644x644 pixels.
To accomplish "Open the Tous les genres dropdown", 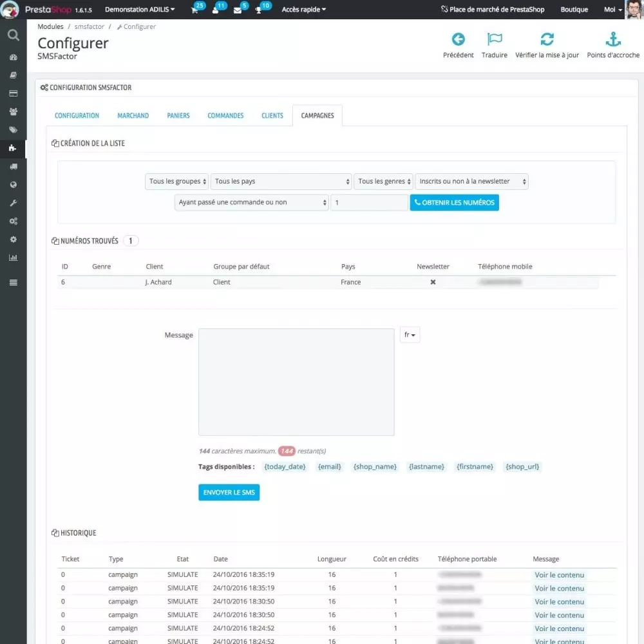I will tap(383, 182).
